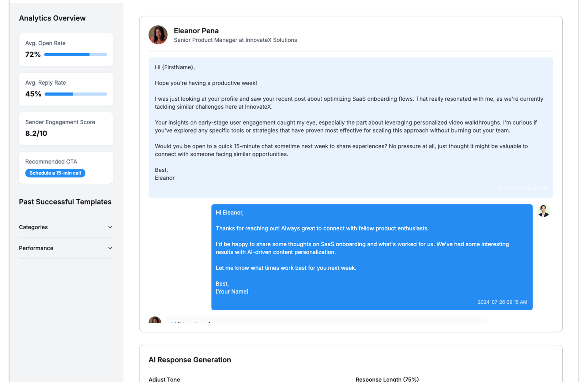588x382 pixels.
Task: Click the AI Response Generation heading
Action: [x=190, y=360]
